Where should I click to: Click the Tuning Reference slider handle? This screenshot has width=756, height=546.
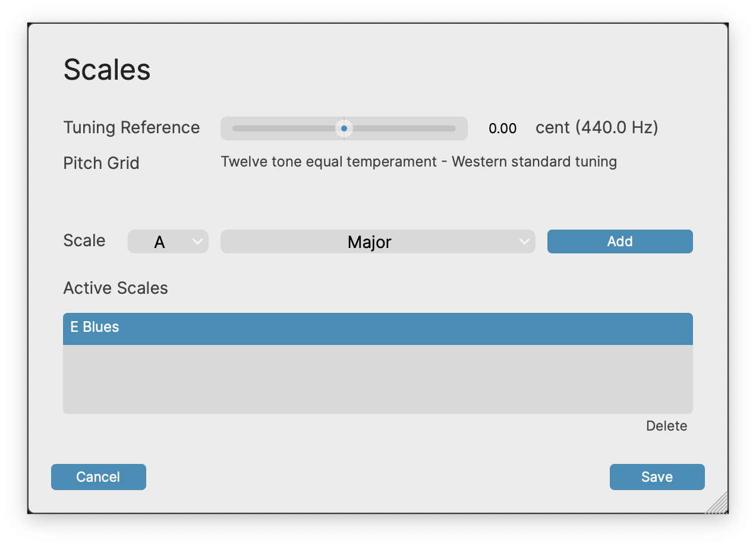pos(344,128)
